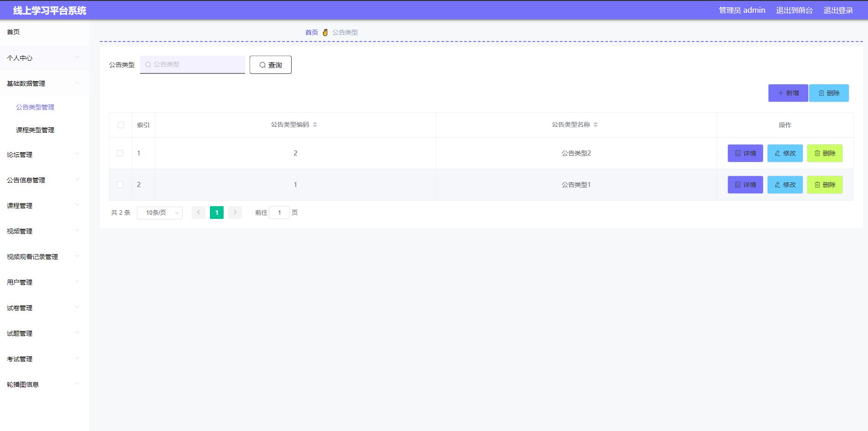Expand 用户管理 menu
Screen dimensions: 868x431
pyautogui.click(x=44, y=282)
